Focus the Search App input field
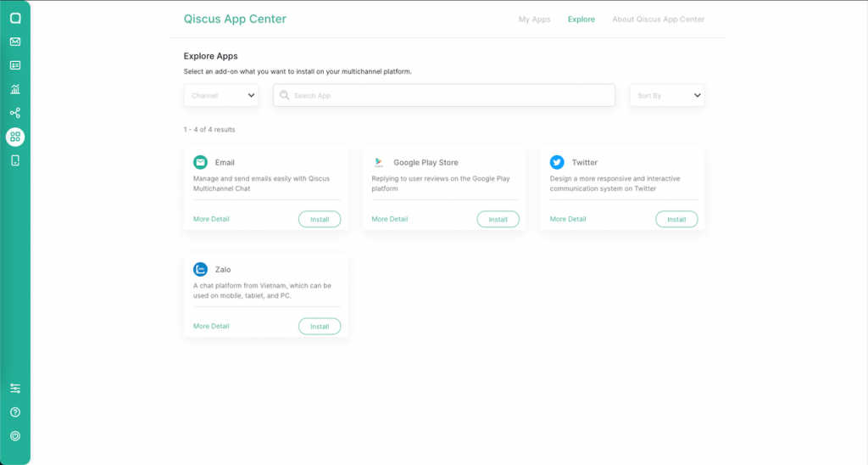The image size is (868, 465). point(444,95)
